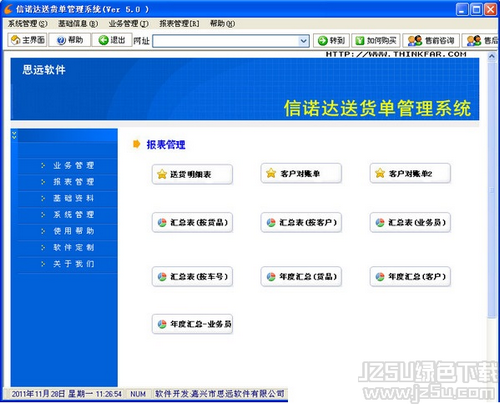The height and width of the screenshot is (404, 500).
Task: Open the 基础信息 menu
Action: coord(78,24)
